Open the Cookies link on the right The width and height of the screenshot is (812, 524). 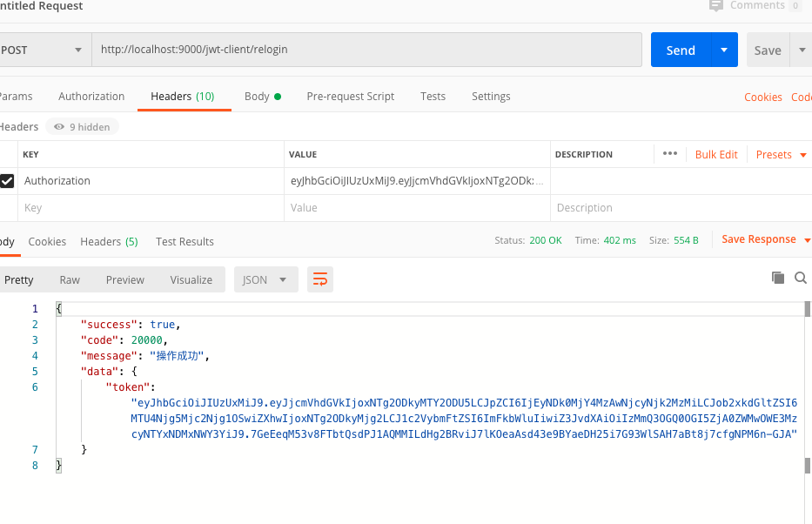point(762,97)
